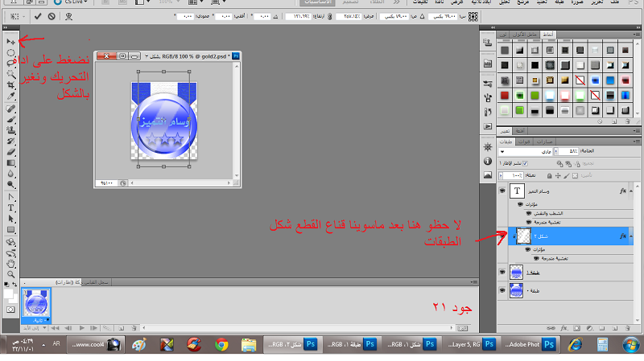Toggle visibility of طبقة 1 layer
The image size is (644, 361).
503,273
